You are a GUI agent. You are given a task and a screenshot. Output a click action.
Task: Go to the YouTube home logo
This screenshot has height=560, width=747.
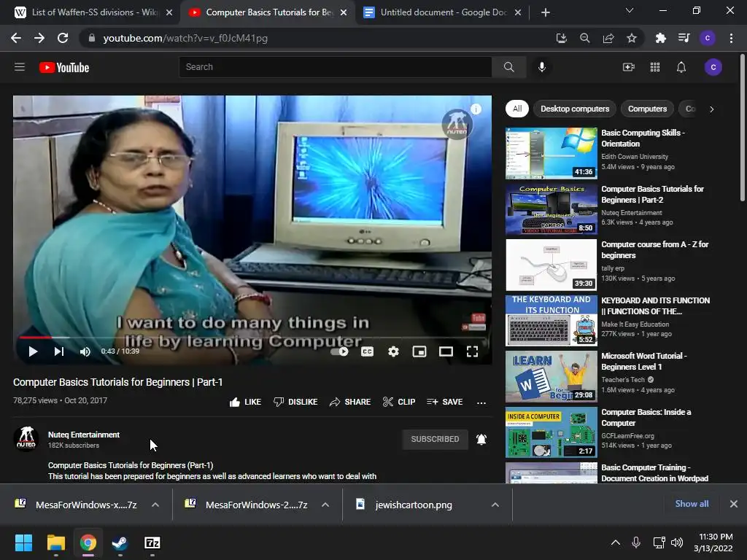point(64,68)
